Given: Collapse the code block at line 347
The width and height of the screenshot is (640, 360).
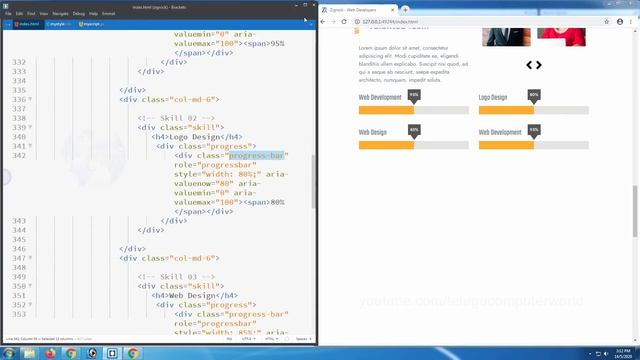Looking at the screenshot, I should click(30, 258).
